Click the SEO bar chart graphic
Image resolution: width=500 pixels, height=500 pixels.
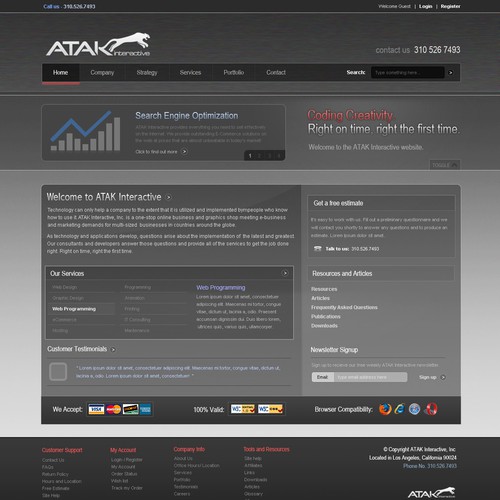click(x=85, y=131)
